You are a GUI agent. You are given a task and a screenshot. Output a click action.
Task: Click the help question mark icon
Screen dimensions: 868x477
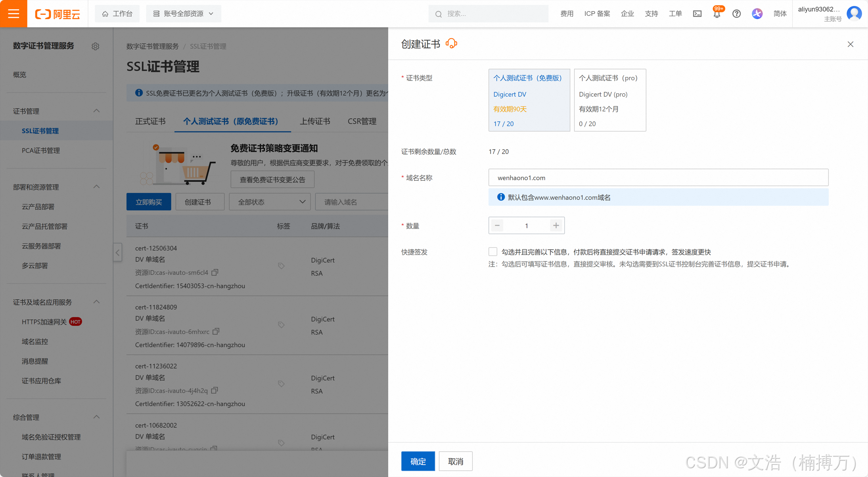point(736,14)
